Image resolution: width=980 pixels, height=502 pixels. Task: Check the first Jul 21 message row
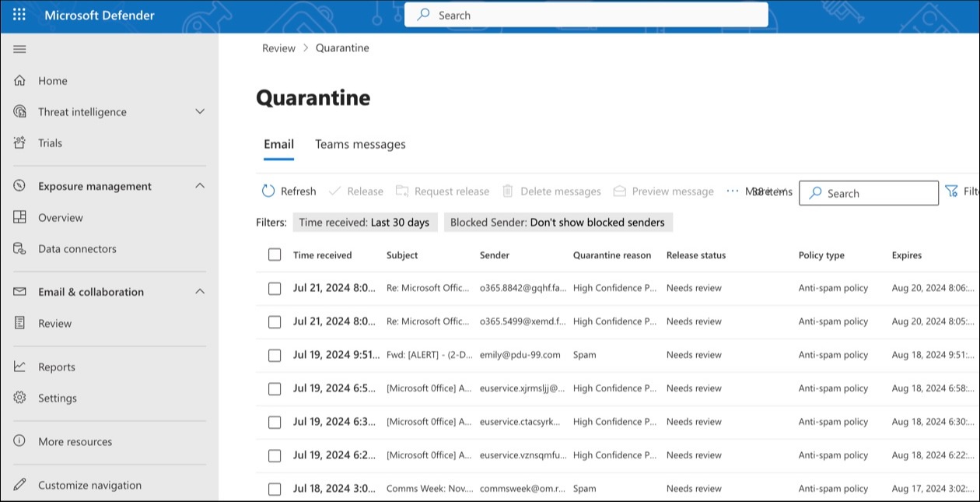tap(275, 288)
